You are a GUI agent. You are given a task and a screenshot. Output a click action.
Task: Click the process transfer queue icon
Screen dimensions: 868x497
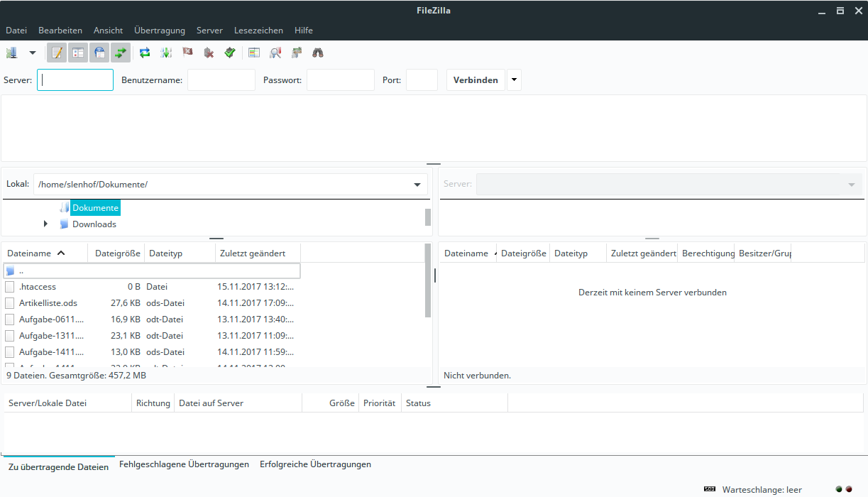click(166, 53)
